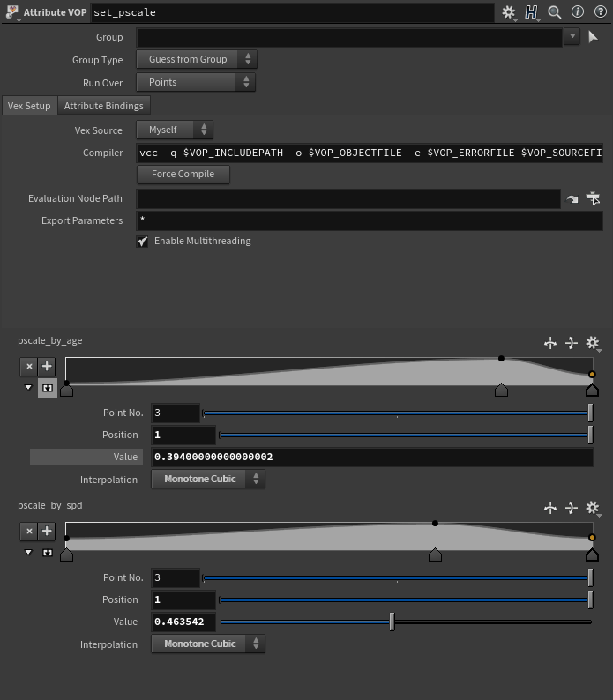This screenshot has height=700, width=613.
Task: Open help with the question mark icon
Action: click(x=600, y=11)
